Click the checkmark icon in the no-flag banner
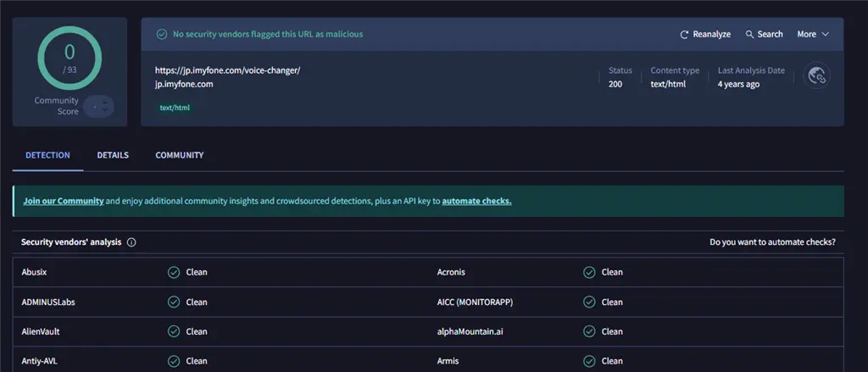The image size is (868, 372). [x=161, y=35]
